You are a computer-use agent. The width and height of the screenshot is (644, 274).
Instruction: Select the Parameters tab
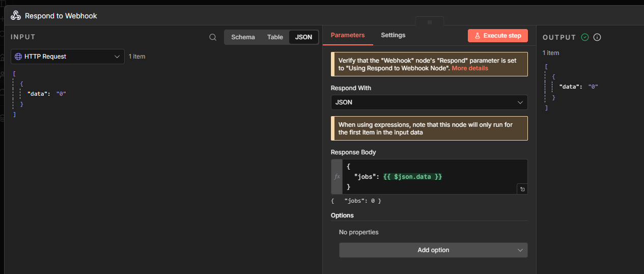(348, 35)
